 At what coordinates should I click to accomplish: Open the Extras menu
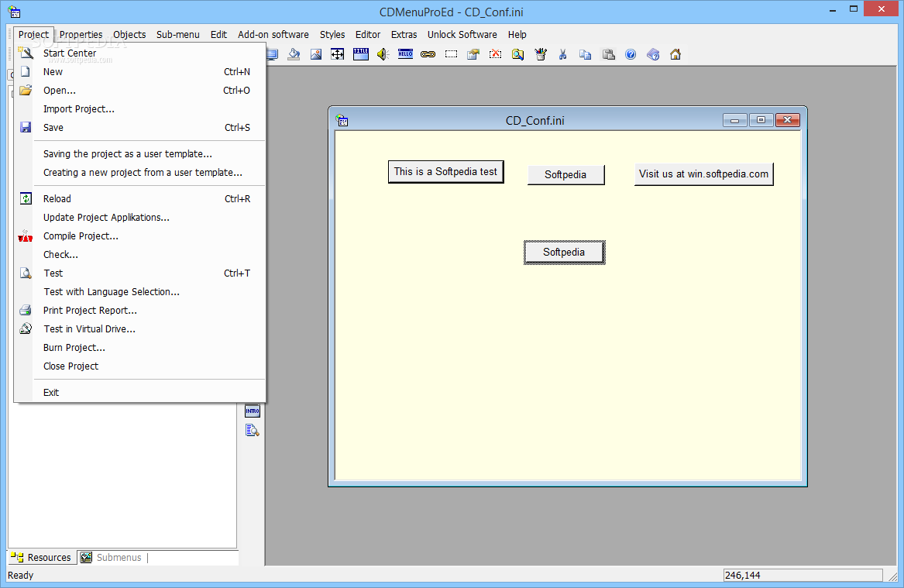click(x=404, y=35)
